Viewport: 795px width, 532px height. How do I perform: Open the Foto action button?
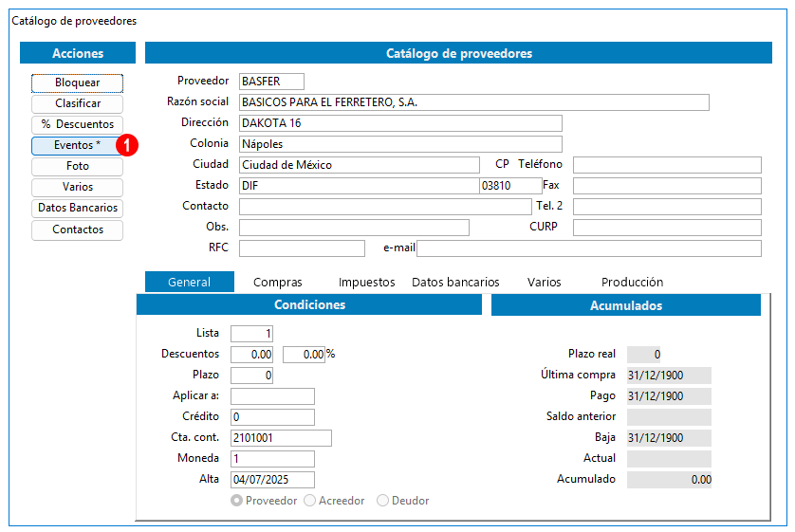[x=77, y=167]
